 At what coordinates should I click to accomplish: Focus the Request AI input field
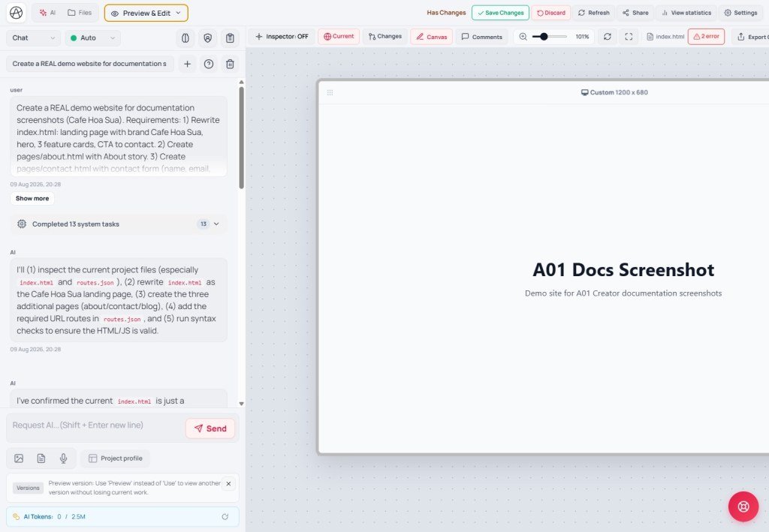pos(95,425)
